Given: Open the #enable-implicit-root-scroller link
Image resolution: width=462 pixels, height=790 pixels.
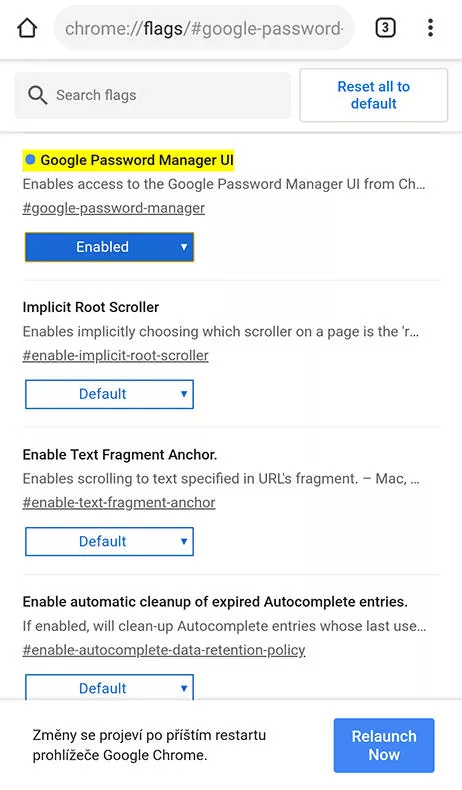Looking at the screenshot, I should [x=115, y=355].
